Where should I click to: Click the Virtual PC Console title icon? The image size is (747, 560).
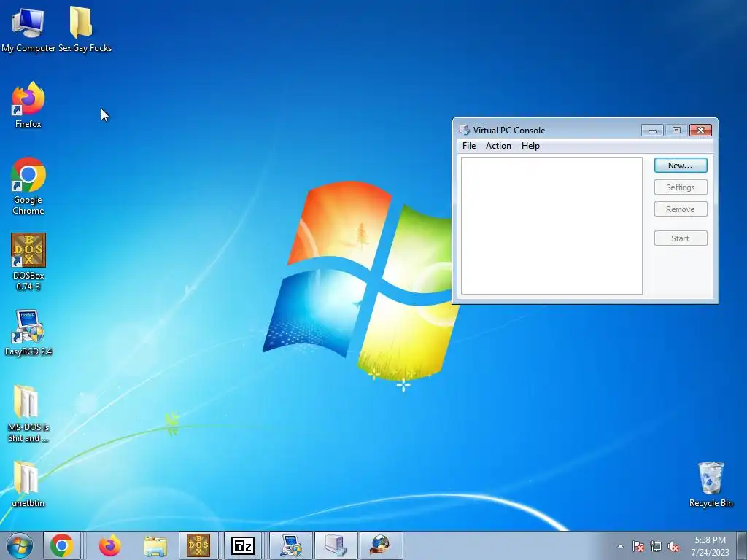[464, 130]
